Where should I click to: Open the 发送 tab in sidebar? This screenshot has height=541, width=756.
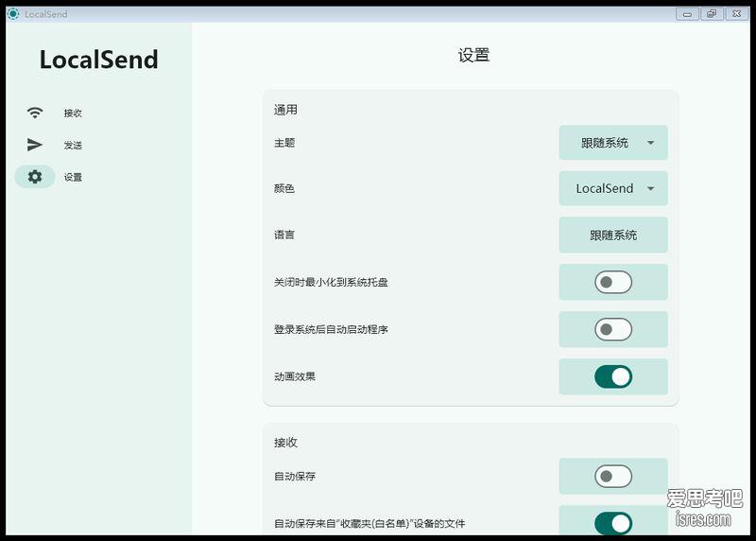[73, 145]
